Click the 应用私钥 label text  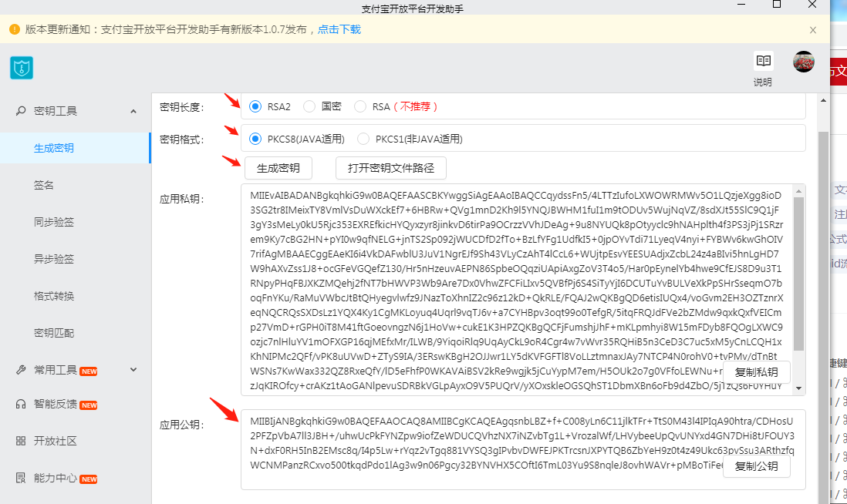tap(181, 199)
